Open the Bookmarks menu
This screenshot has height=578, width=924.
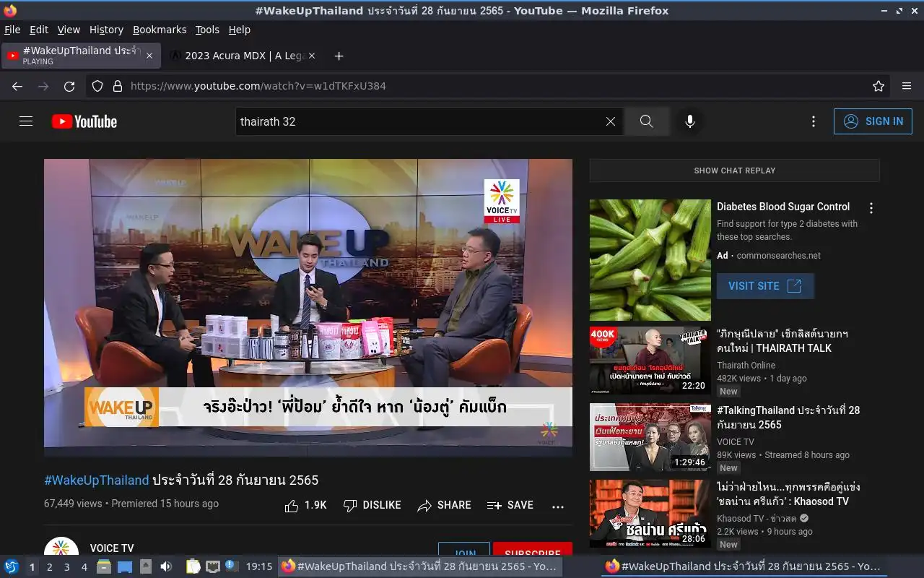pyautogui.click(x=160, y=30)
